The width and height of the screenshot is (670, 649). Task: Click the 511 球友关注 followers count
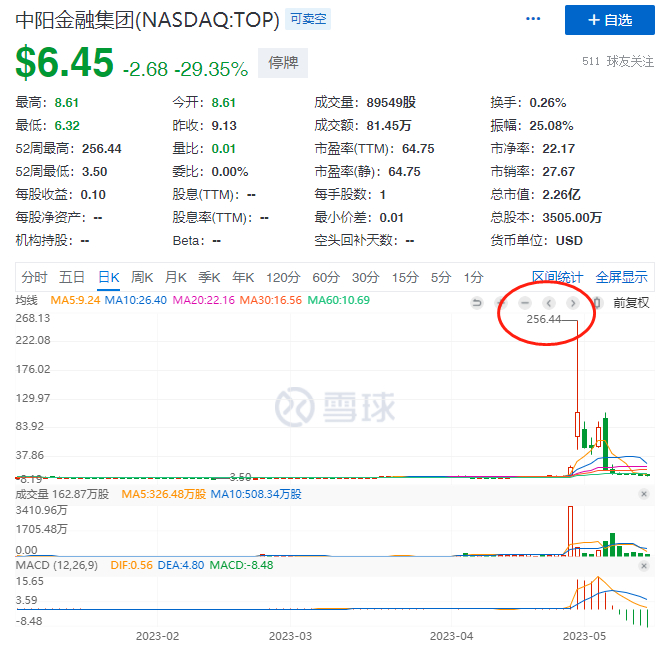618,62
